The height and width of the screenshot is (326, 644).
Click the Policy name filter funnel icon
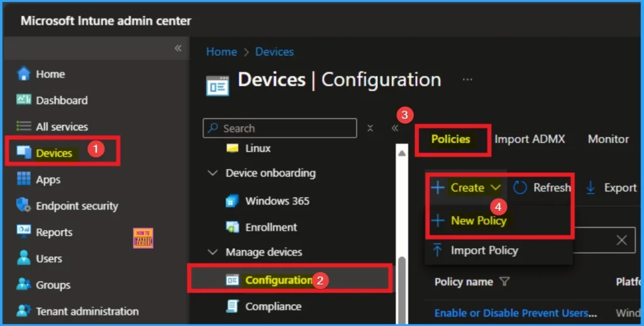click(x=504, y=281)
